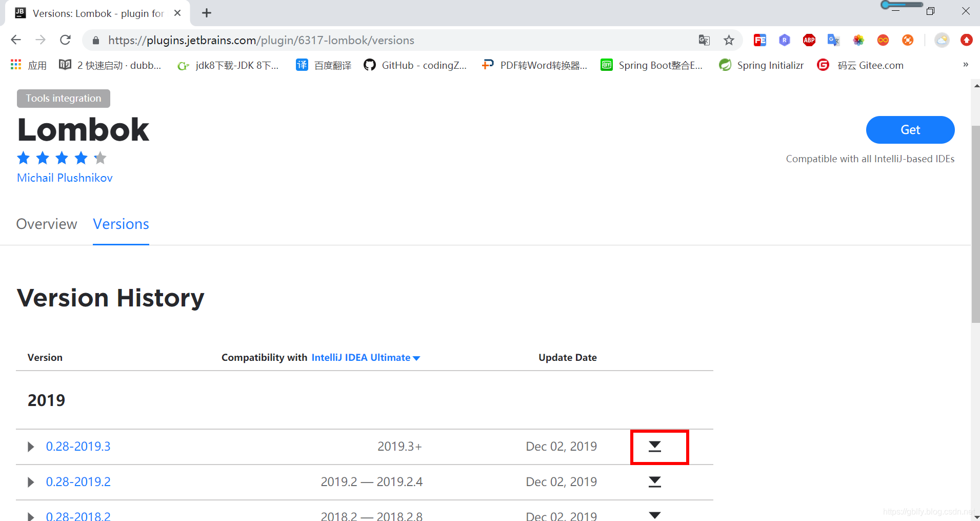980x521 pixels.
Task: Open the 0.28-2019.3 version link
Action: coord(78,447)
